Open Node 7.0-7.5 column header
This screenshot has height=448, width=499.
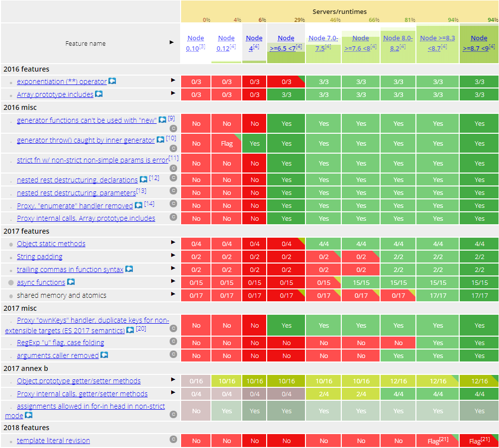[323, 43]
